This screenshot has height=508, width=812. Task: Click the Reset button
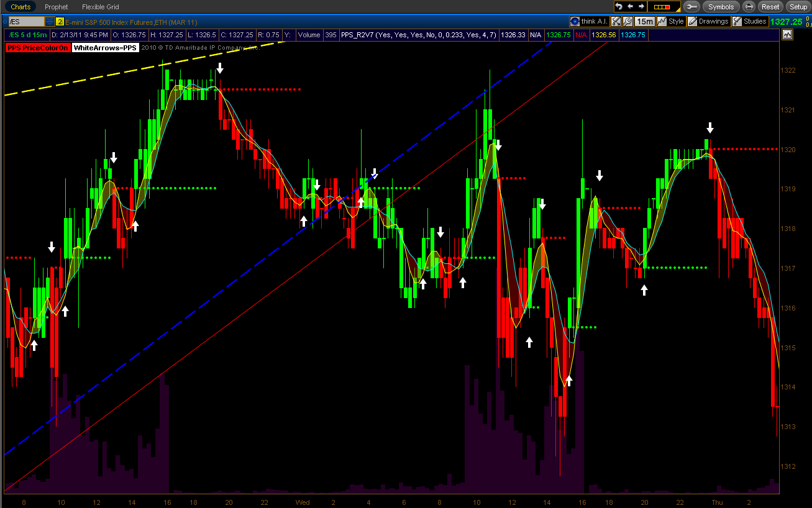click(770, 7)
